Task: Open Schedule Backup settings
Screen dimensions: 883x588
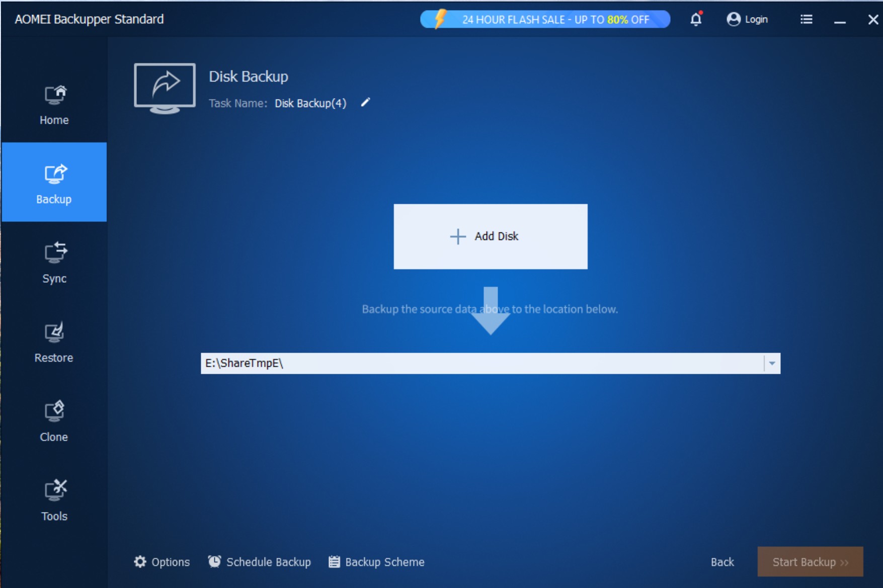Action: pos(260,562)
